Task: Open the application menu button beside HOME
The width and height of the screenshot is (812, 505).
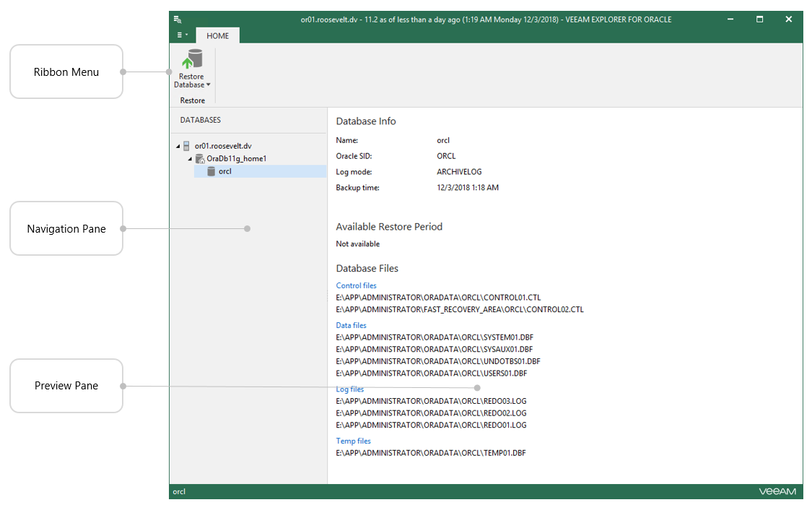Action: (x=183, y=35)
